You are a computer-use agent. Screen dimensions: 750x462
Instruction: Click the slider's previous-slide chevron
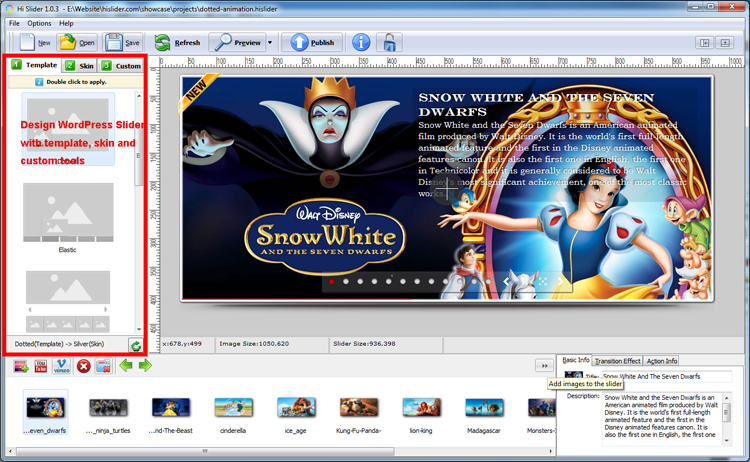[x=506, y=282]
